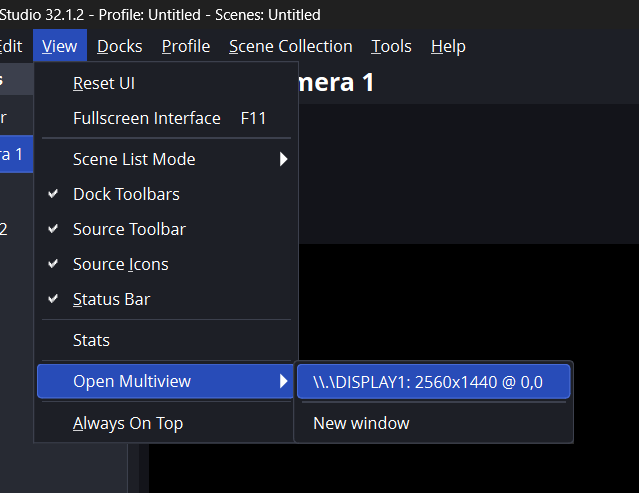Open the partially visible Edit menu
Viewport: 639px width, 493px height.
click(x=11, y=46)
